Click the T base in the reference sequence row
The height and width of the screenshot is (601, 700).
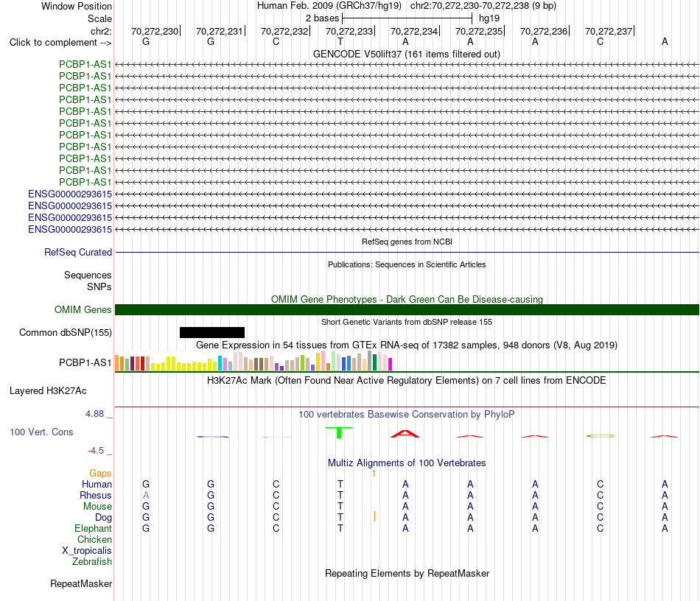coord(340,41)
